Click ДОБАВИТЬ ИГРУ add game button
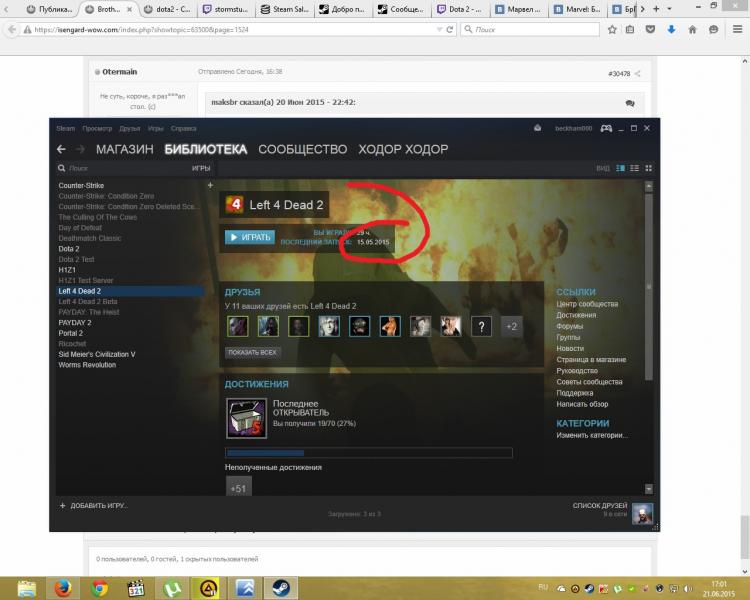The image size is (750, 600). click(x=94, y=505)
